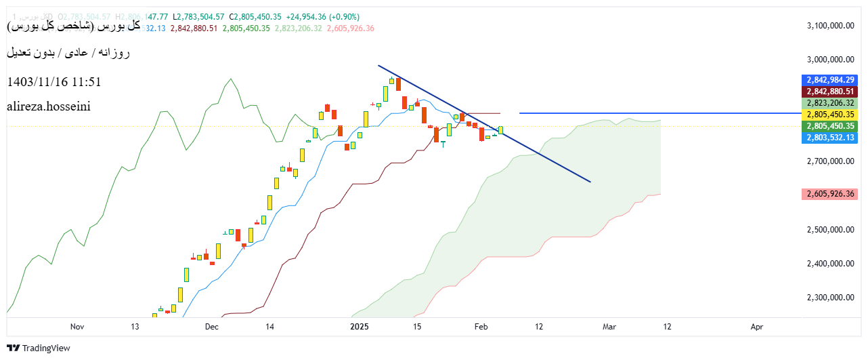Click the alireza.hosseini author text

(x=48, y=106)
